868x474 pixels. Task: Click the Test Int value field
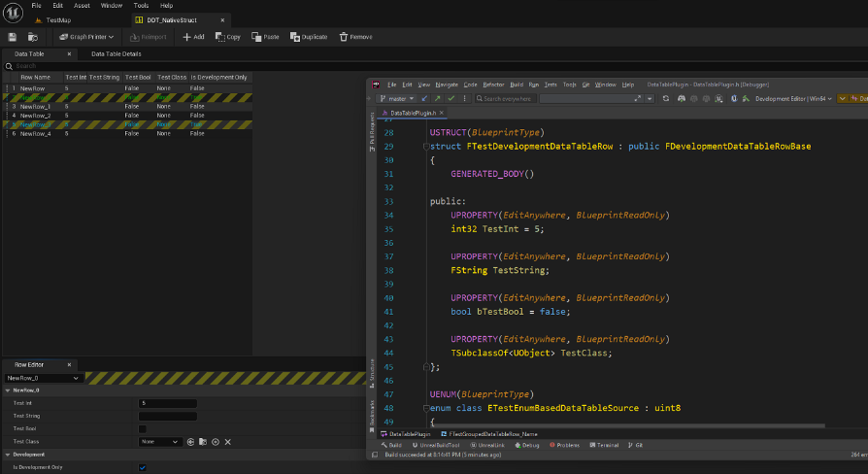(168, 403)
